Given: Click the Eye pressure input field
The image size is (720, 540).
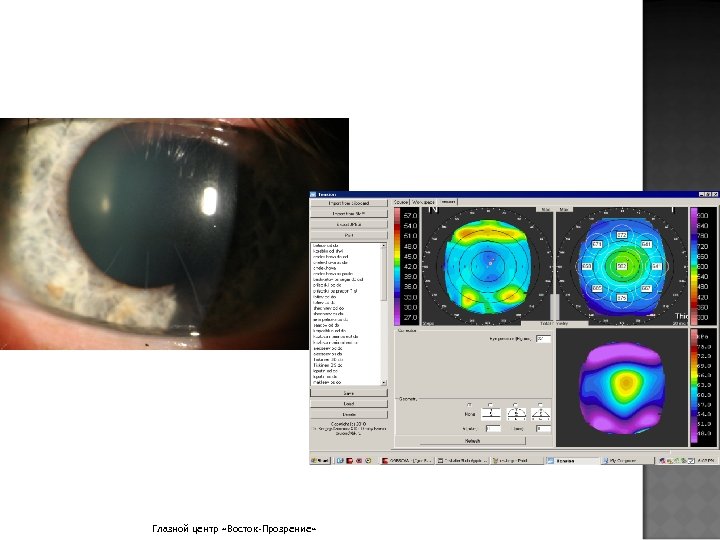Looking at the screenshot, I should click(x=543, y=339).
